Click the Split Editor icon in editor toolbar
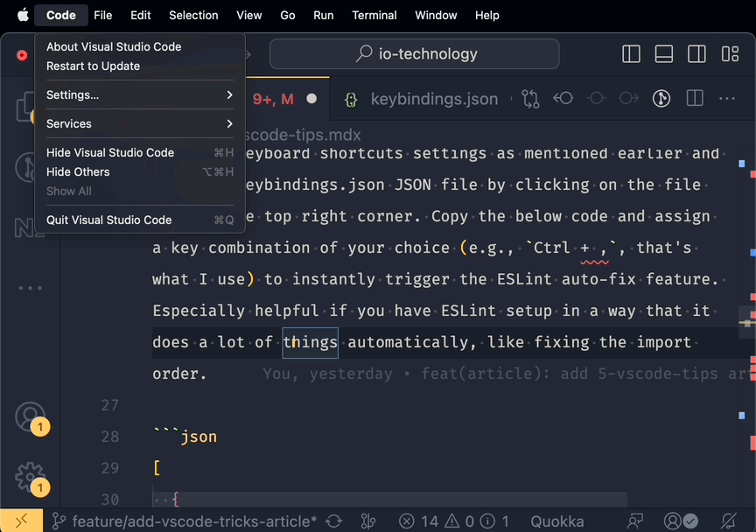756x532 pixels. point(694,99)
